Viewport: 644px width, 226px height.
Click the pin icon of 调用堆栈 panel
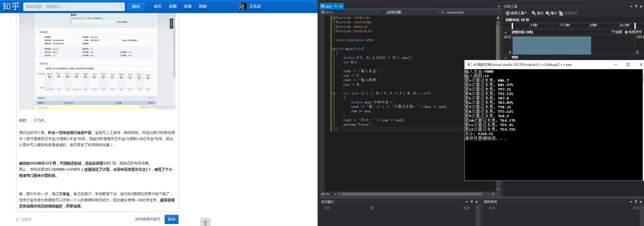tap(636, 202)
